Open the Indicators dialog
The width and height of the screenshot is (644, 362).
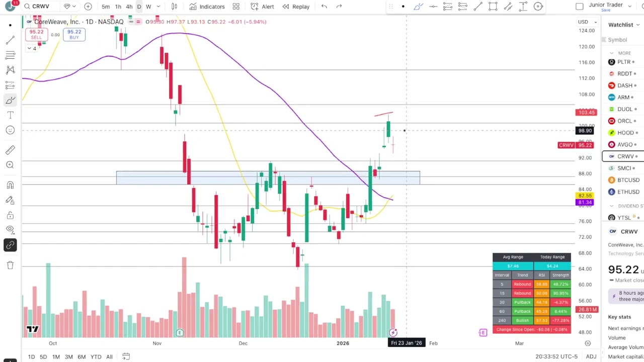(207, 7)
